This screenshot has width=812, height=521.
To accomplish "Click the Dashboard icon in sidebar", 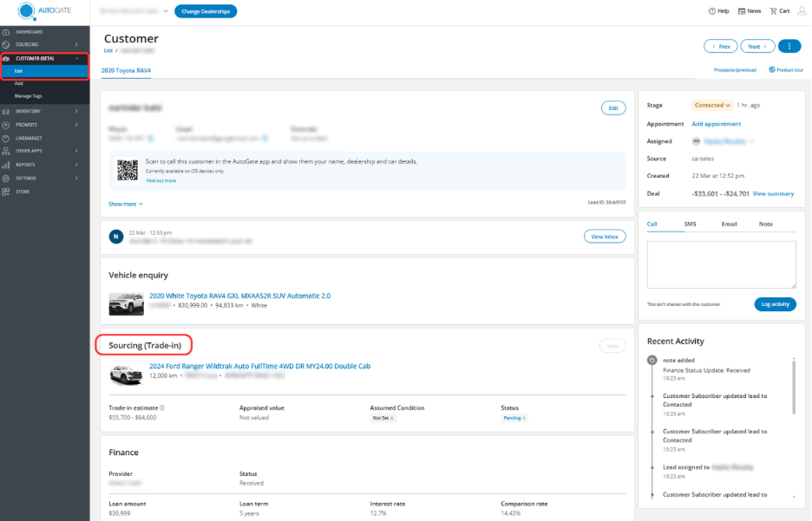I will (x=6, y=31).
